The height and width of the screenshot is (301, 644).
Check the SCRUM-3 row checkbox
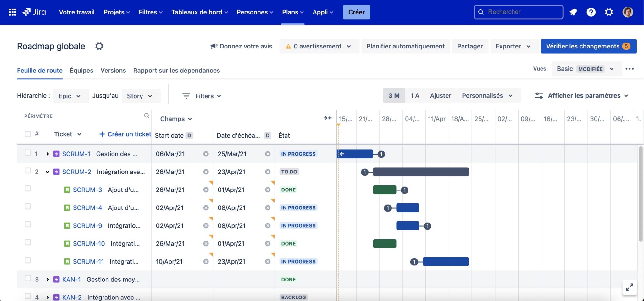28,189
